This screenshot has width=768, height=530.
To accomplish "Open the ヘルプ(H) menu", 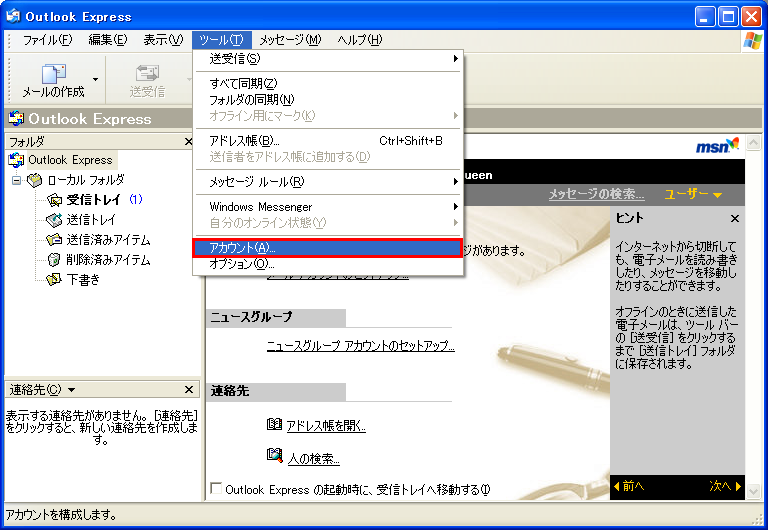I will click(360, 40).
